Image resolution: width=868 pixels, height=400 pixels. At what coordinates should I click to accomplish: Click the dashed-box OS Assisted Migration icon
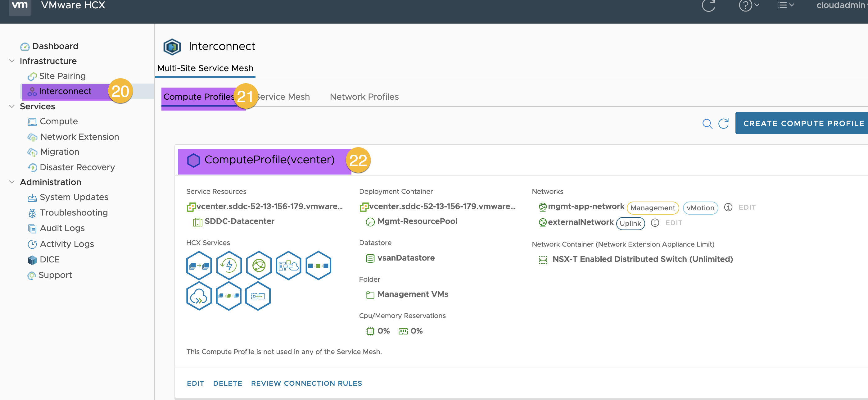[258, 296]
